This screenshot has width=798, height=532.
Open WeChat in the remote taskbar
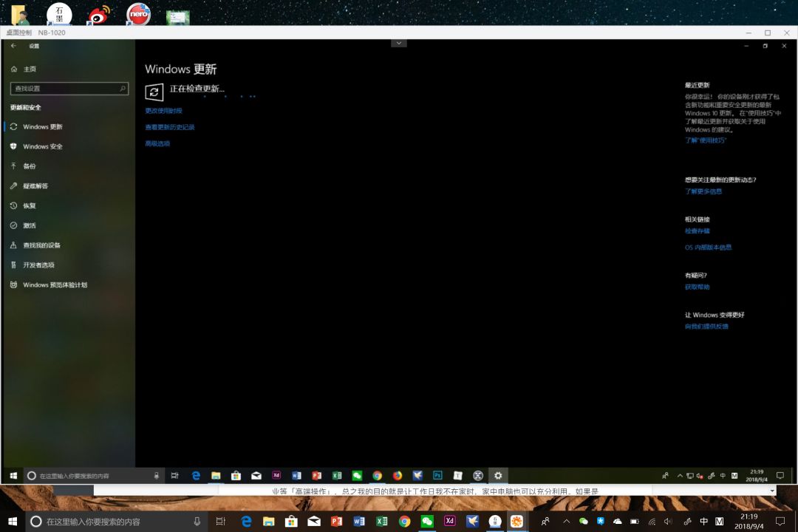[x=357, y=476]
